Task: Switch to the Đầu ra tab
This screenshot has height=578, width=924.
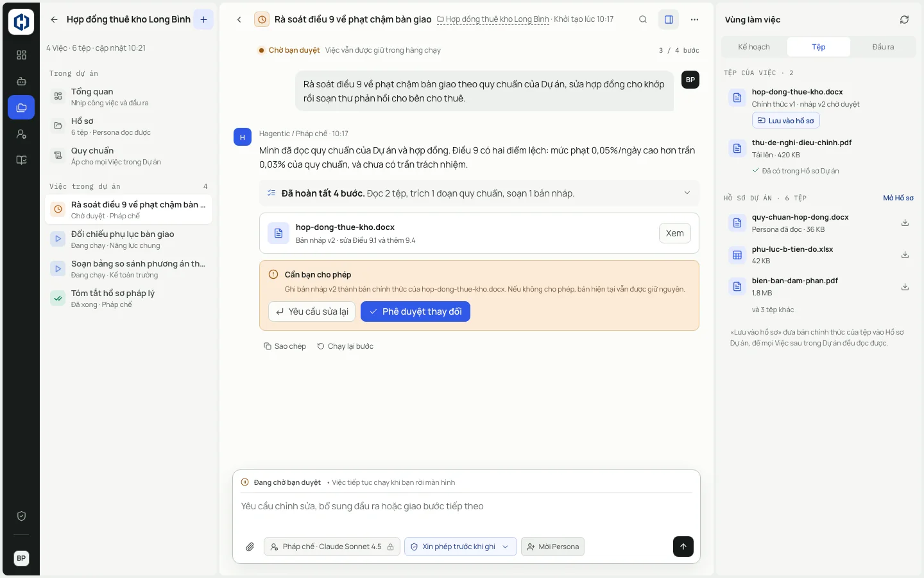Action: click(883, 47)
